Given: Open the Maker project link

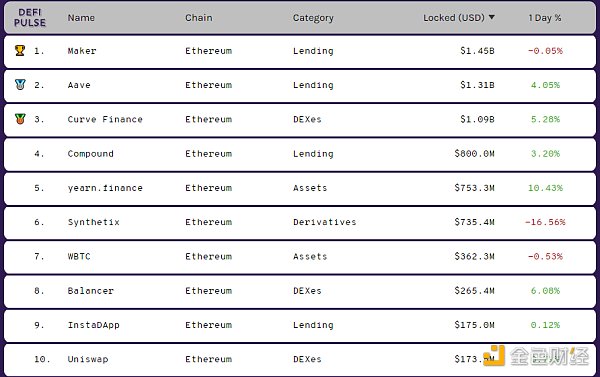Looking at the screenshot, I should coord(82,51).
